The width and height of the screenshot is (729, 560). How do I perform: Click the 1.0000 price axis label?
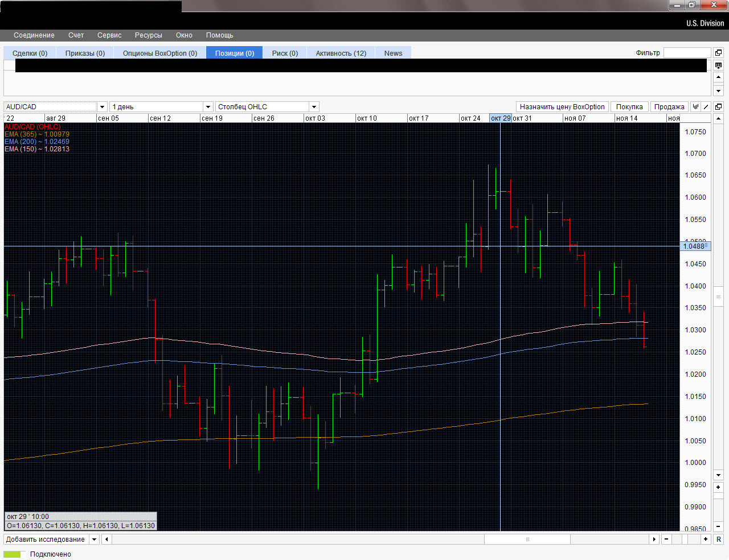tap(695, 463)
